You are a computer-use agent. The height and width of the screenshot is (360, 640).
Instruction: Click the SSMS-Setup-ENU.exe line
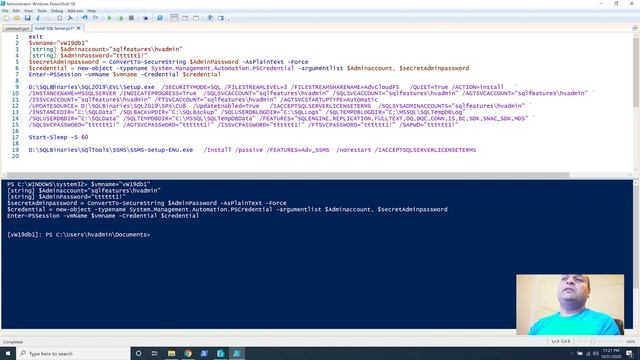252,150
